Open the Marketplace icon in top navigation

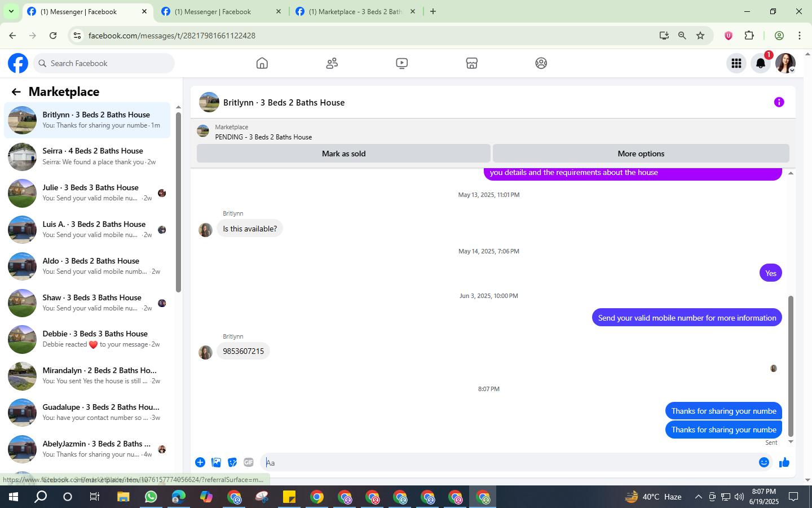pyautogui.click(x=471, y=63)
